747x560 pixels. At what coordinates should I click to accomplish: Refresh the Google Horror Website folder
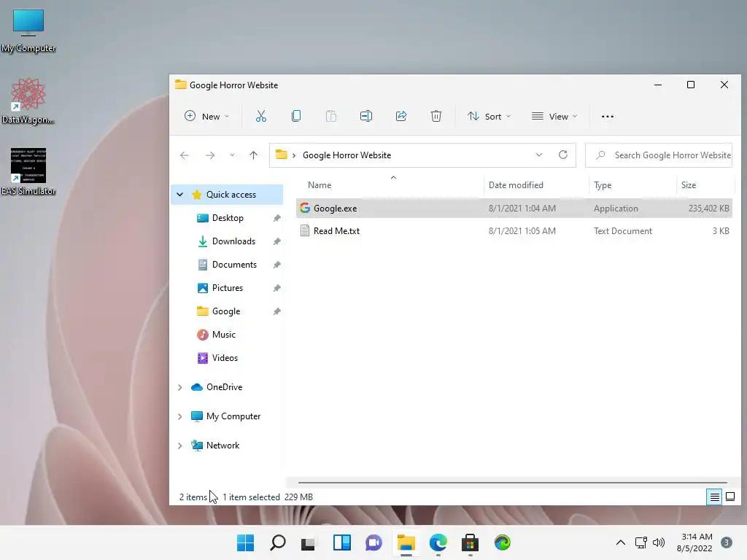[563, 155]
